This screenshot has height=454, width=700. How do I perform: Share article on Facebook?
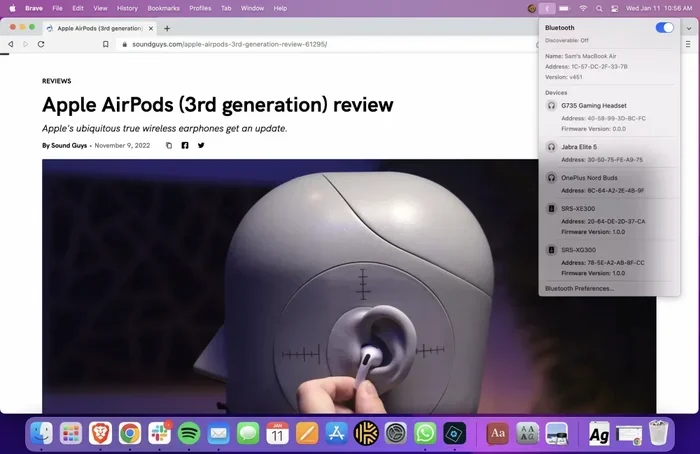185,146
